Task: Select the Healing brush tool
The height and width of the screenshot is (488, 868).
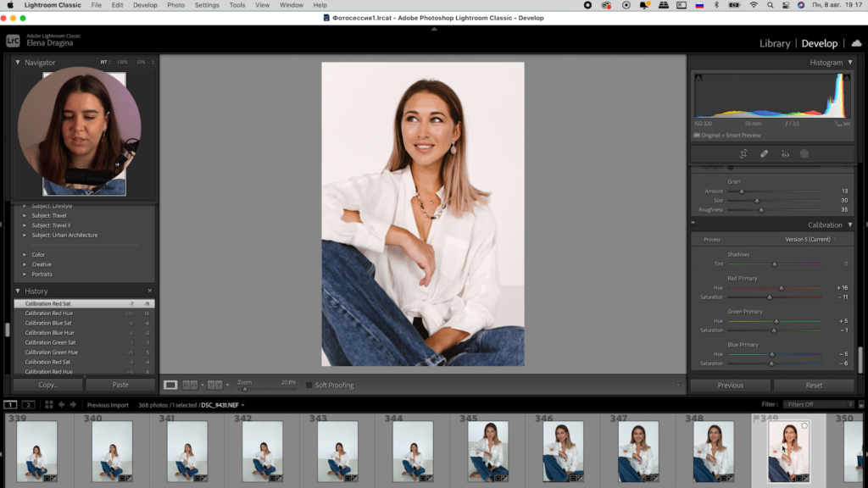Action: [x=764, y=154]
